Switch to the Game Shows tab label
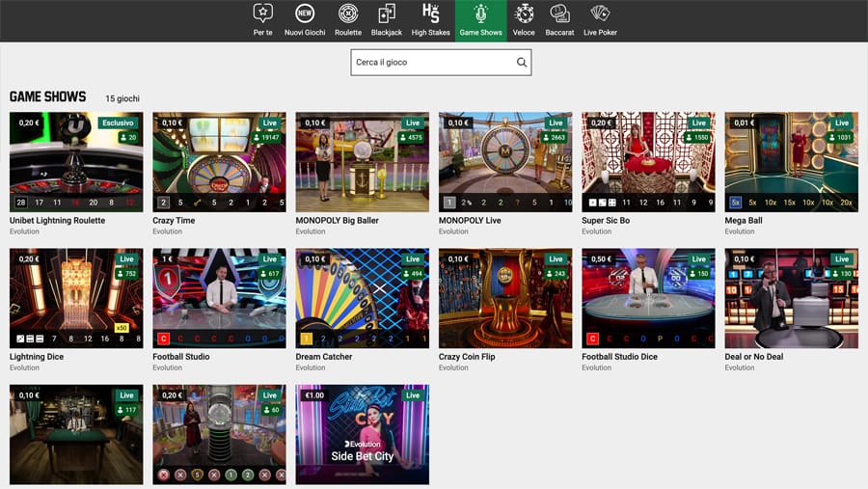Viewport: 868px width, 489px height. [x=480, y=33]
